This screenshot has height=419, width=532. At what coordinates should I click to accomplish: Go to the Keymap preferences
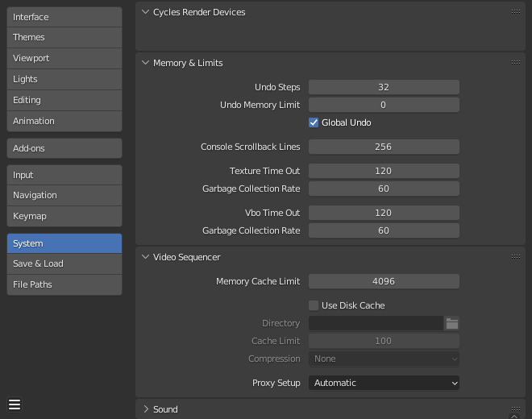tap(64, 216)
